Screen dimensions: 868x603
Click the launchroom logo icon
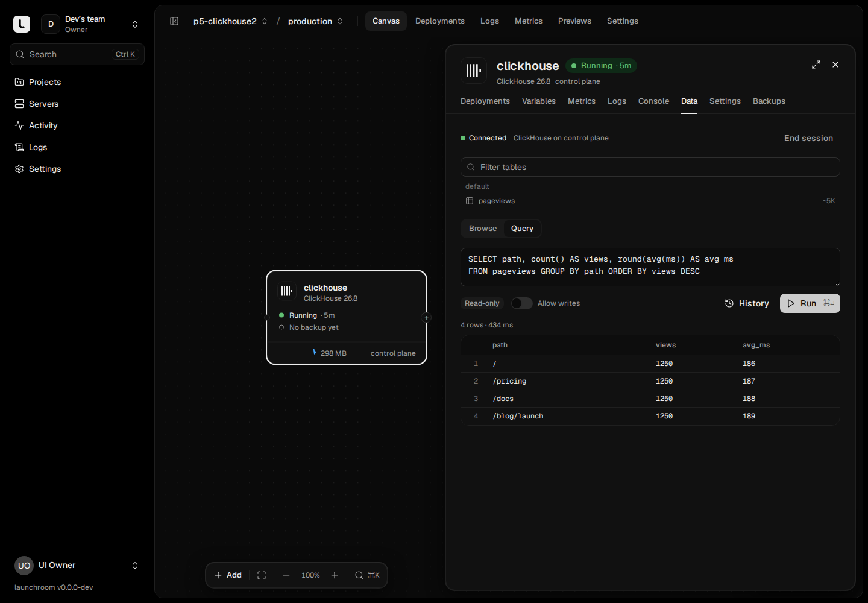[22, 24]
